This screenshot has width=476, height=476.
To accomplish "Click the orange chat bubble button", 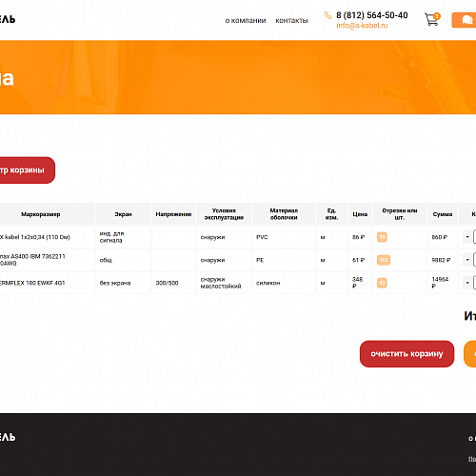I will click(464, 20).
